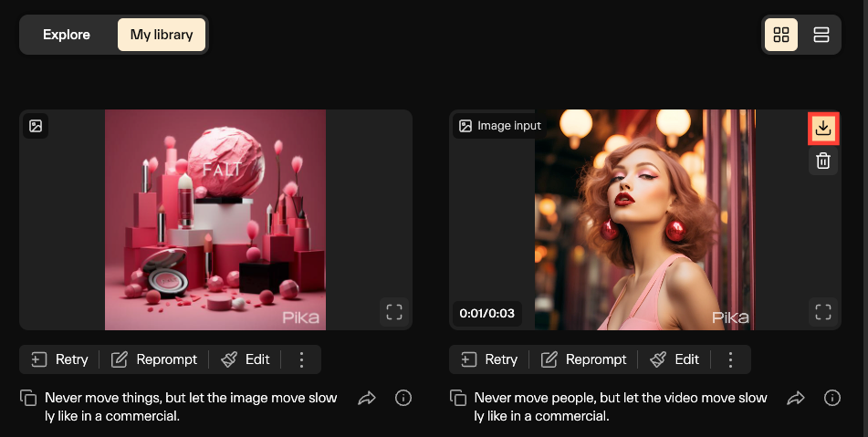Switch to the Explore tab
This screenshot has width=868, height=437.
pos(67,35)
